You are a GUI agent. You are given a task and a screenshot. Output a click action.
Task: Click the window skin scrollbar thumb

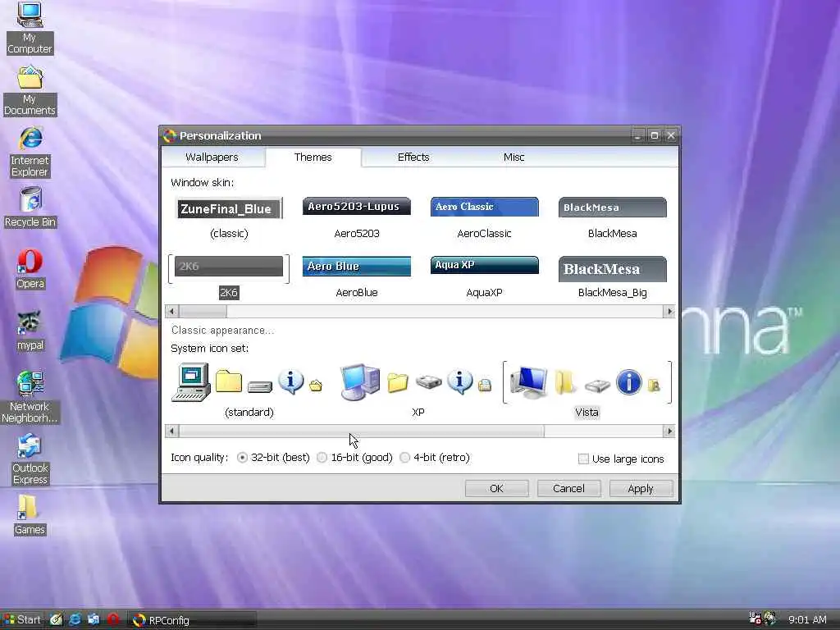(203, 311)
